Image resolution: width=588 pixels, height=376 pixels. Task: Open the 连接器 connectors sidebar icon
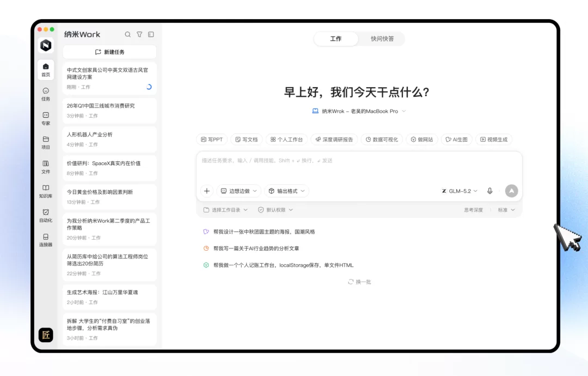[46, 240]
